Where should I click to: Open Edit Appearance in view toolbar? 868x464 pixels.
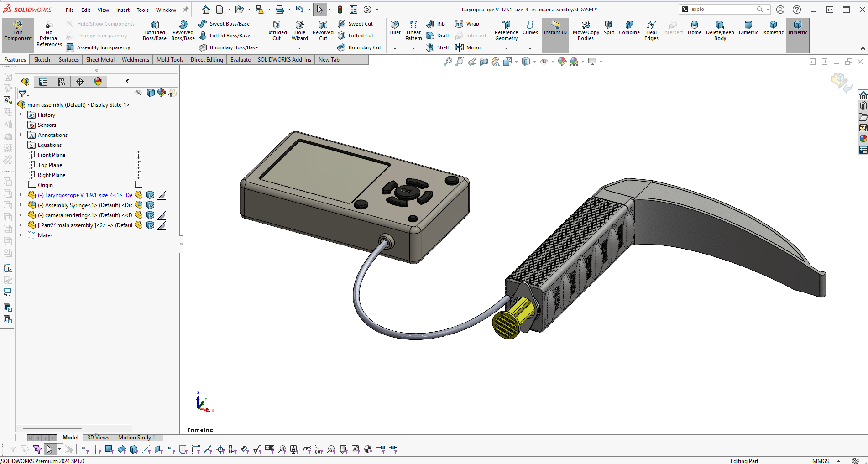click(562, 62)
